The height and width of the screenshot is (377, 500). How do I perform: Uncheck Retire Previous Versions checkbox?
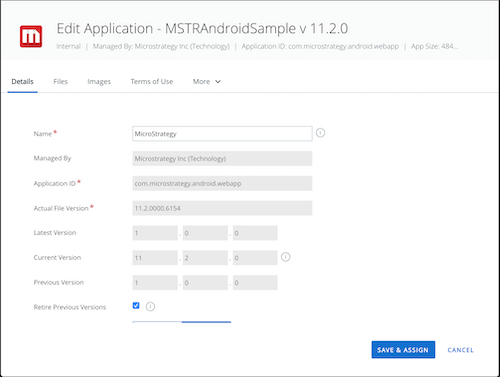(136, 305)
